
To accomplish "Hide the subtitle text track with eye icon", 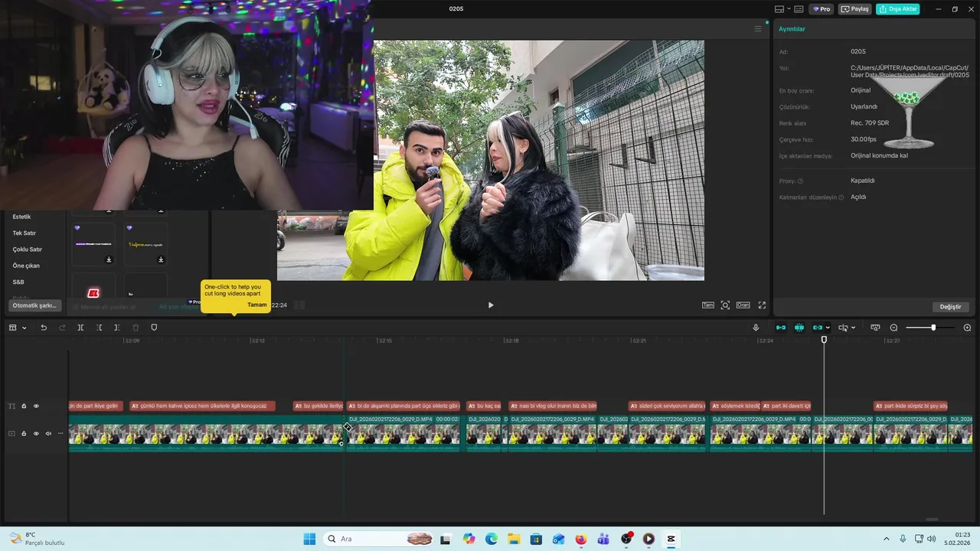I will (x=36, y=406).
